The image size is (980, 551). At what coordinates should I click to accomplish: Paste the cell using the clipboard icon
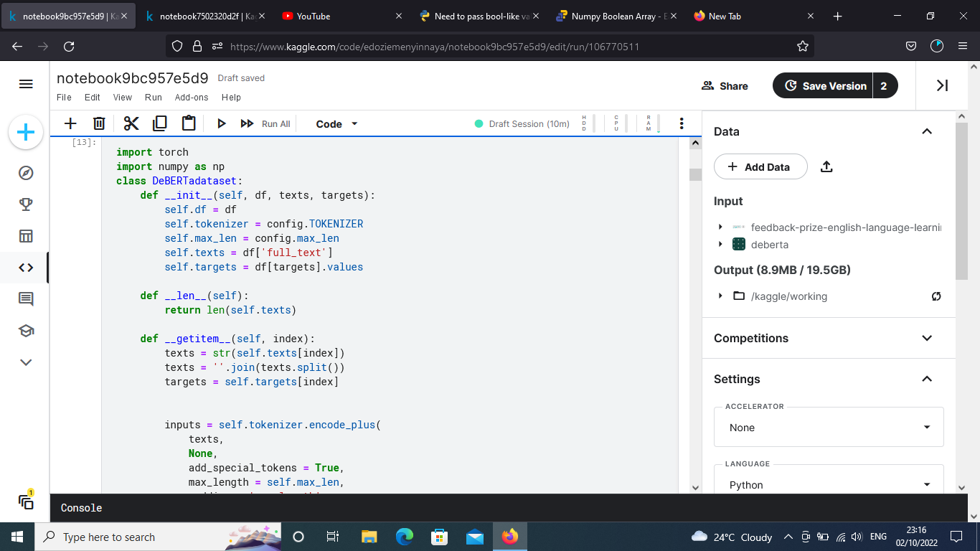[189, 124]
